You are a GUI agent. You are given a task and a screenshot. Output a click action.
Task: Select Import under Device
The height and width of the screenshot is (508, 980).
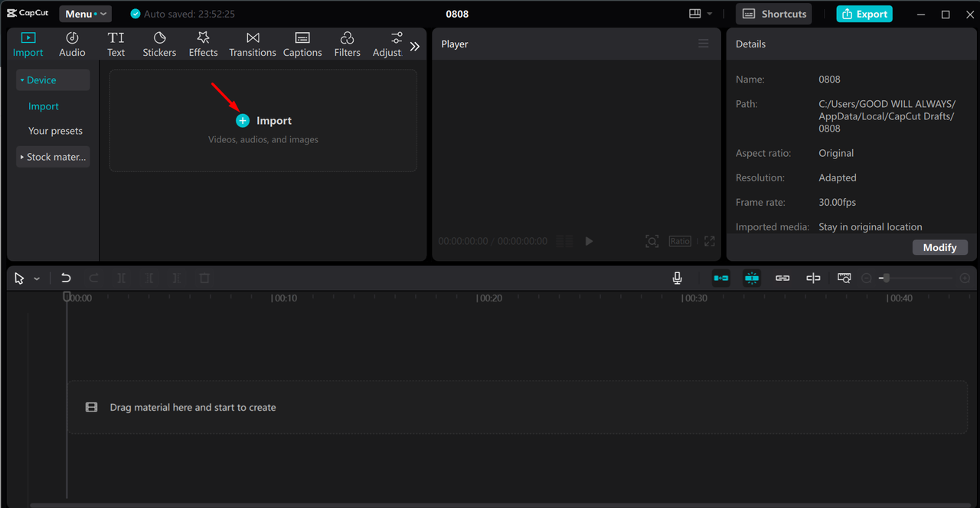pos(44,106)
